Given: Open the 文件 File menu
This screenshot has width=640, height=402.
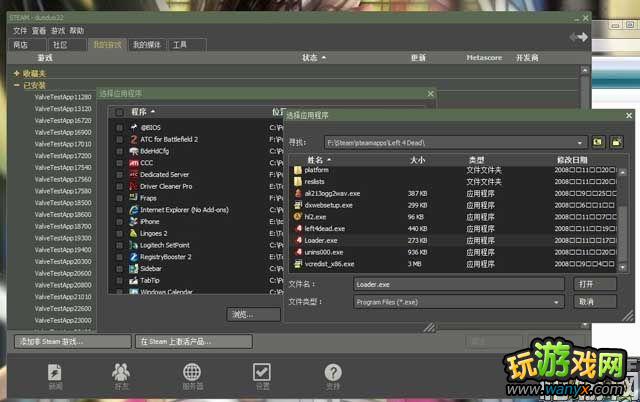Looking at the screenshot, I should click(20, 31).
